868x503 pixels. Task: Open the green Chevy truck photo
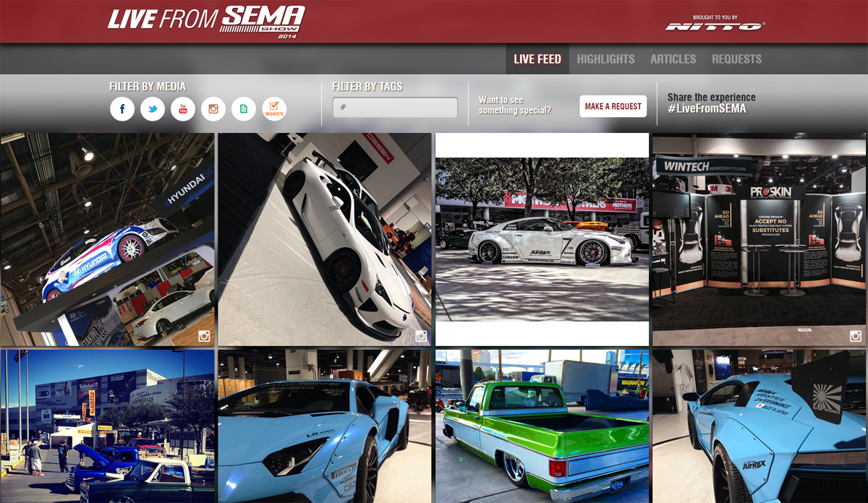point(542,425)
